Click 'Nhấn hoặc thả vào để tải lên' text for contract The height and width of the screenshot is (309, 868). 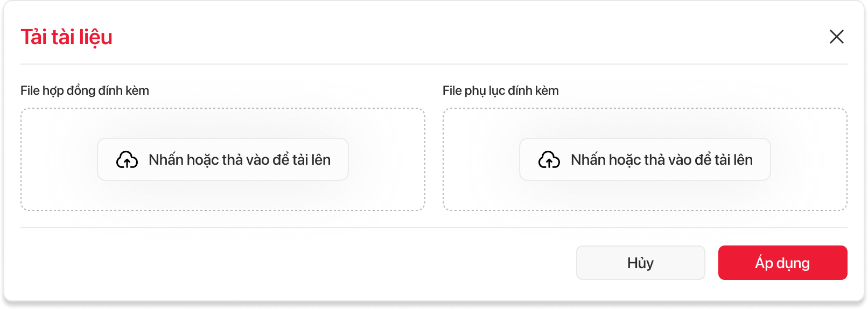[240, 160]
